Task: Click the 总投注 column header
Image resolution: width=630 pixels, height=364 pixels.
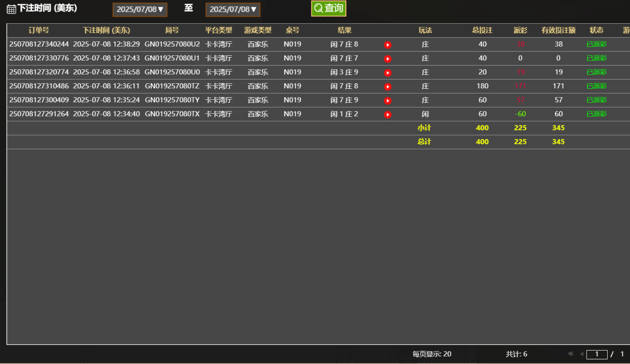Action: coord(482,30)
